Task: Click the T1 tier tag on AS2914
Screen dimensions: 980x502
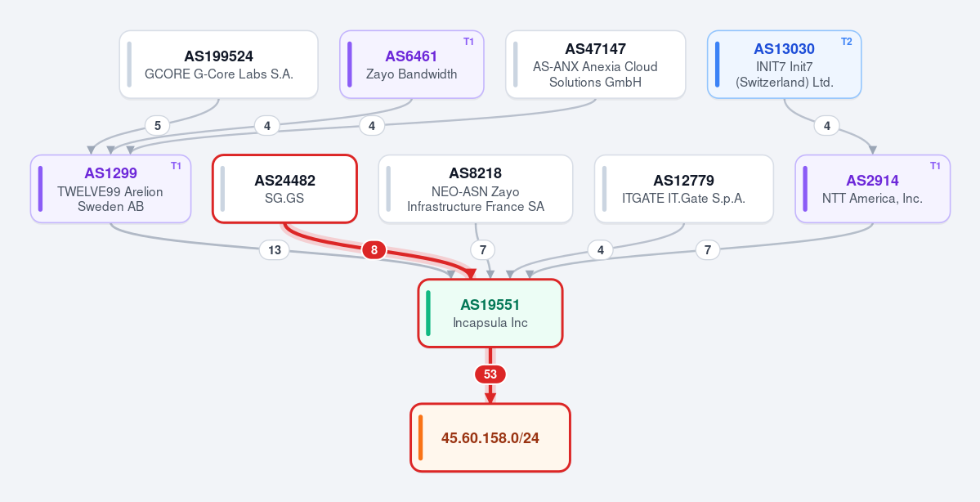Action: coord(935,166)
